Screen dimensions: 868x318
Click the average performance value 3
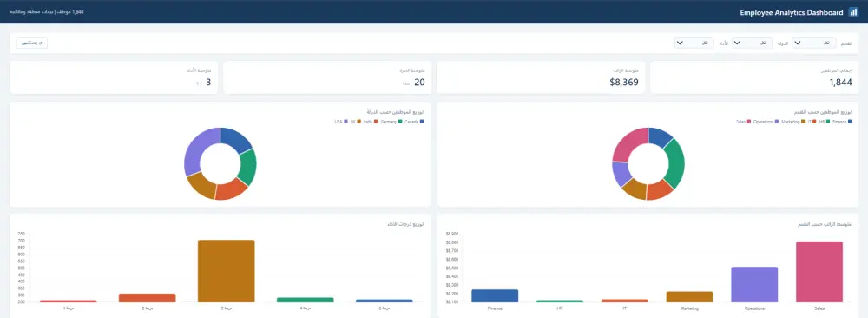click(x=208, y=83)
